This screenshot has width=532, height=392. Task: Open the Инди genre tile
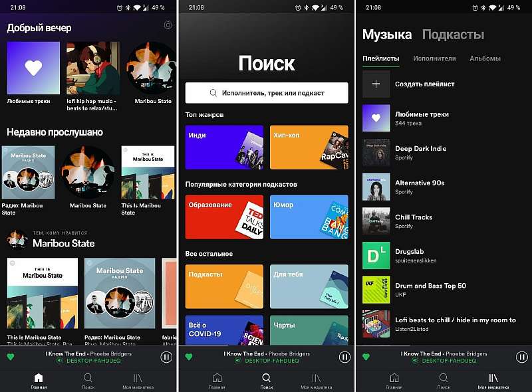224,147
